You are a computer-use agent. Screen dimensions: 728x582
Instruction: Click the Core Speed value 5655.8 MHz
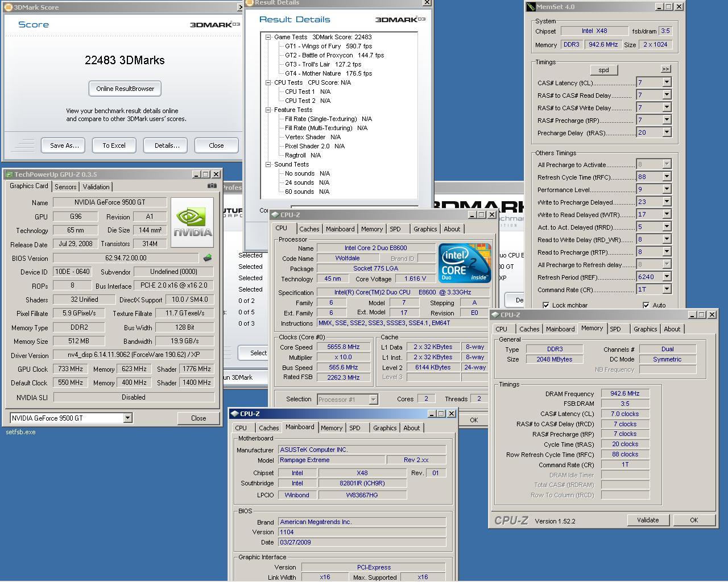(344, 347)
